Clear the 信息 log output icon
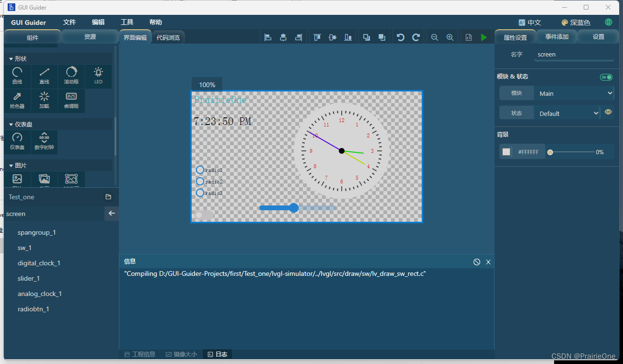This screenshot has width=623, height=364. tap(477, 262)
